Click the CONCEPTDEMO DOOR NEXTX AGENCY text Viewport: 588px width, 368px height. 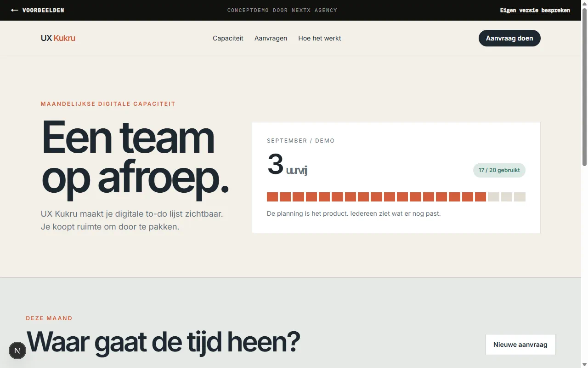(282, 10)
